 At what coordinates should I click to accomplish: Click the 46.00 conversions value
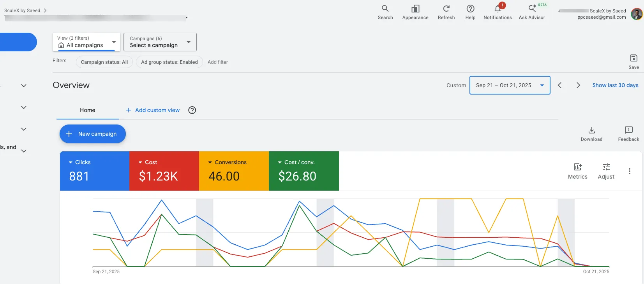pos(224,176)
